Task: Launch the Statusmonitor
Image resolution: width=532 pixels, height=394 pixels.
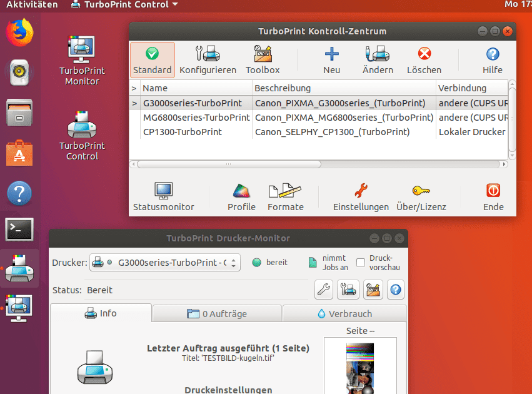Action: pos(164,197)
